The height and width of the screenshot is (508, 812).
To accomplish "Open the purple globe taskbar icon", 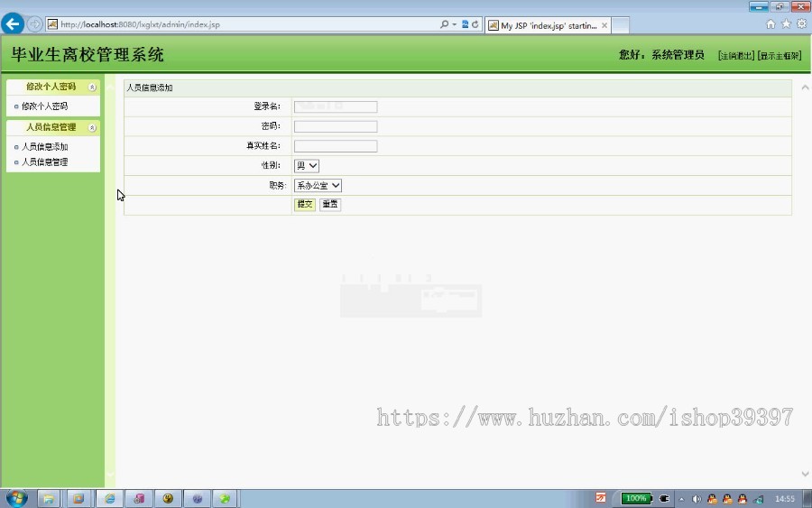I will [198, 499].
